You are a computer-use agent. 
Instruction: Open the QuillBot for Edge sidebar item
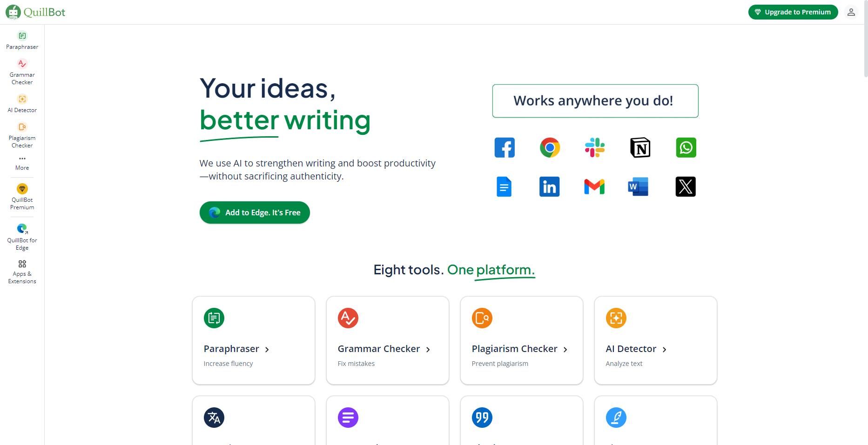pos(22,237)
